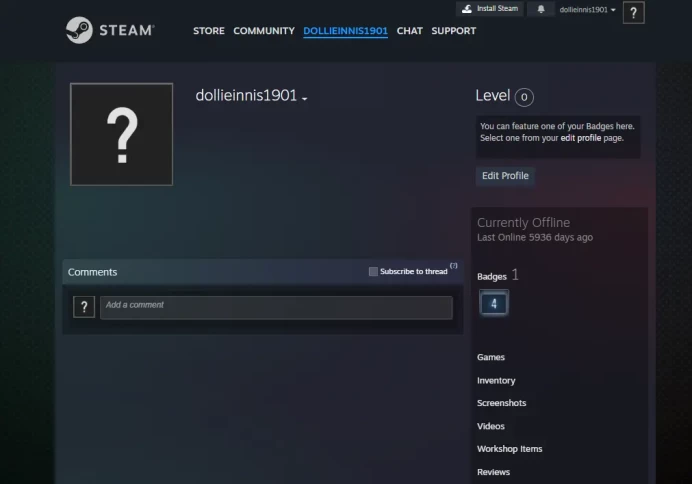692x484 pixels.
Task: Click the subscribe help (?) superscript
Action: (x=454, y=266)
